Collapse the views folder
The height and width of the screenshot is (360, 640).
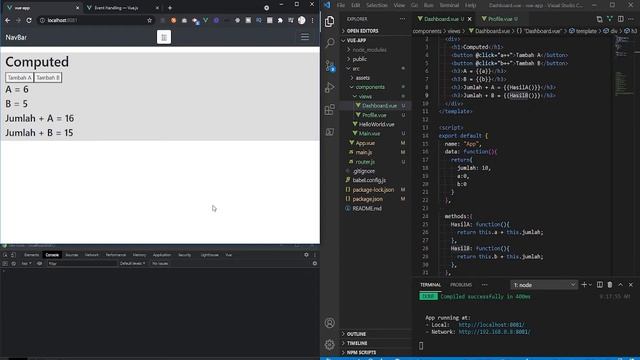pyautogui.click(x=376, y=96)
